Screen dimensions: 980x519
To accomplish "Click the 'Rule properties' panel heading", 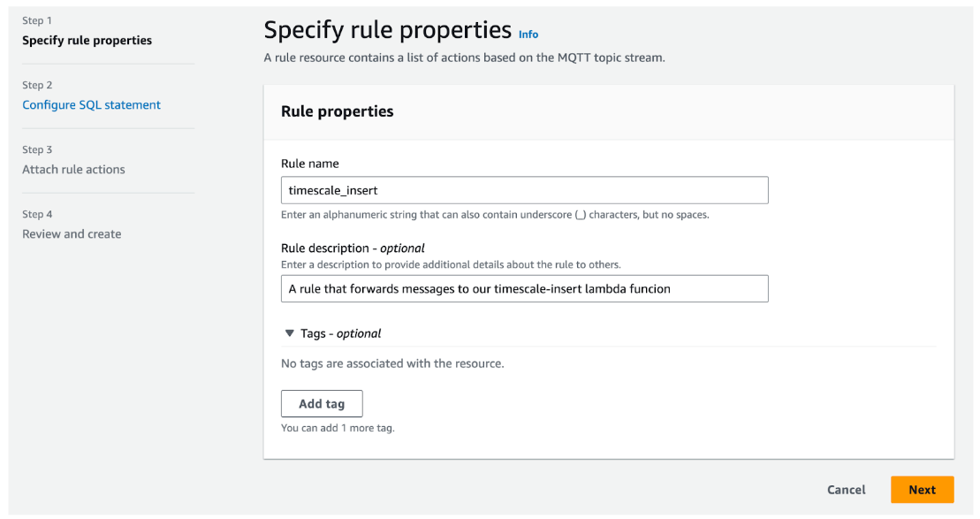I will 337,111.
